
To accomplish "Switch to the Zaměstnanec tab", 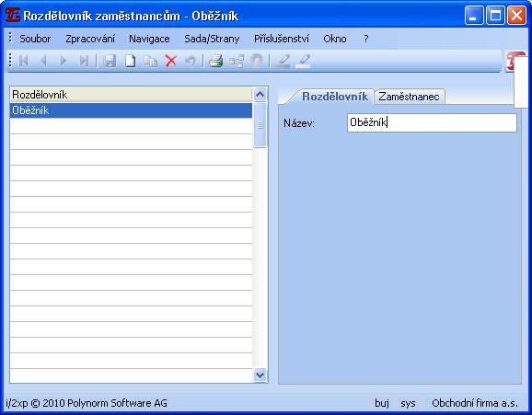I will [x=410, y=97].
